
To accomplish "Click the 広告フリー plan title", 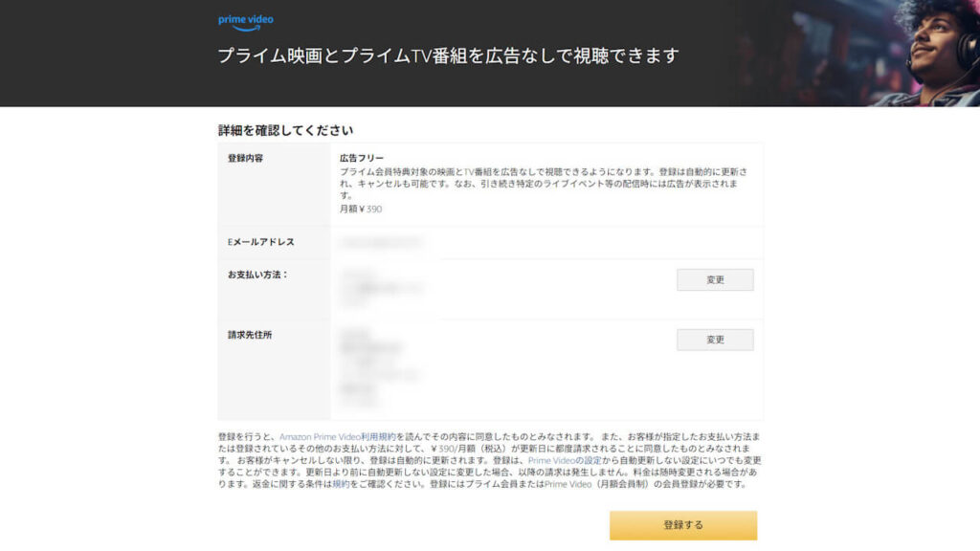I will [x=362, y=158].
